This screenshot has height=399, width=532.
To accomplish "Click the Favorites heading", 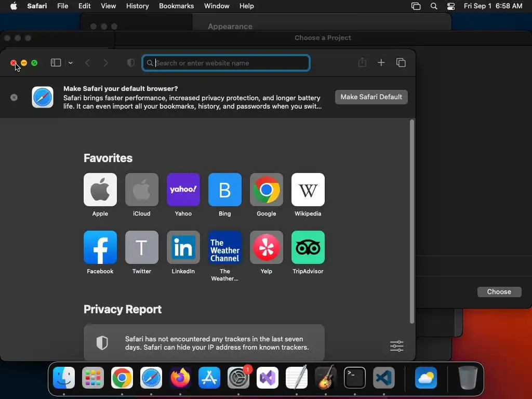I will [x=108, y=158].
